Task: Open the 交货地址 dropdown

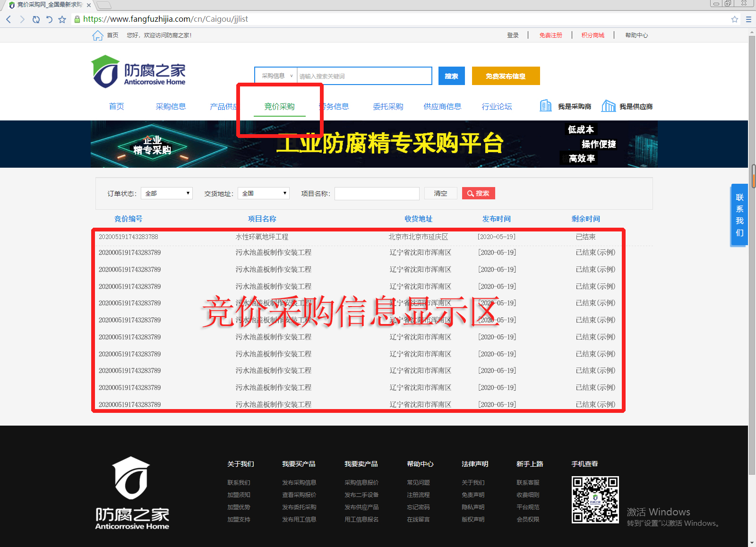Action: pos(264,193)
